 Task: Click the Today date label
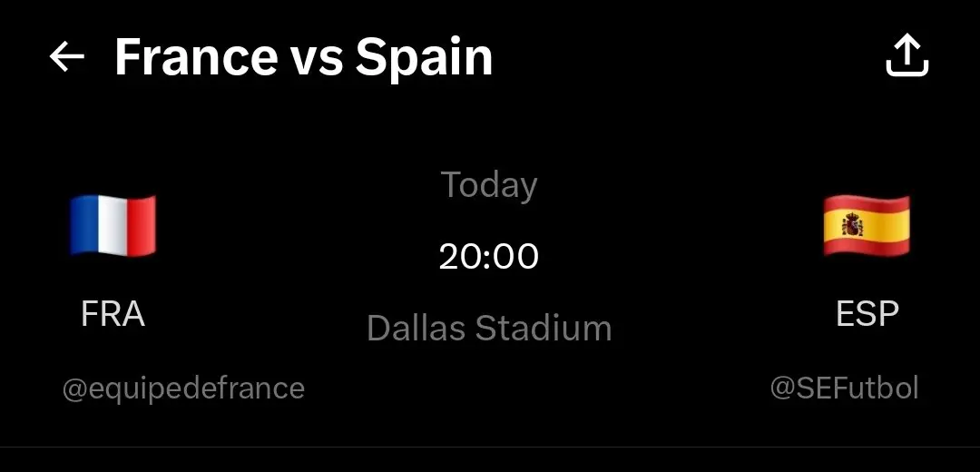point(489,186)
